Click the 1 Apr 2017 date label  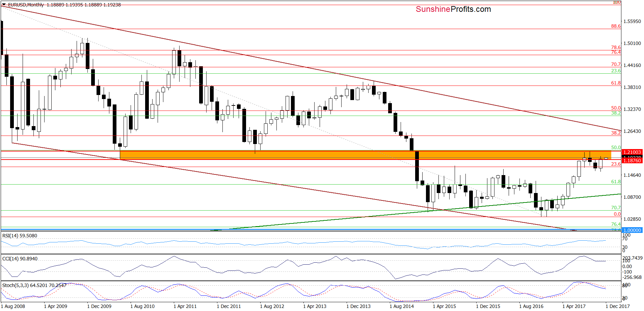574,306
